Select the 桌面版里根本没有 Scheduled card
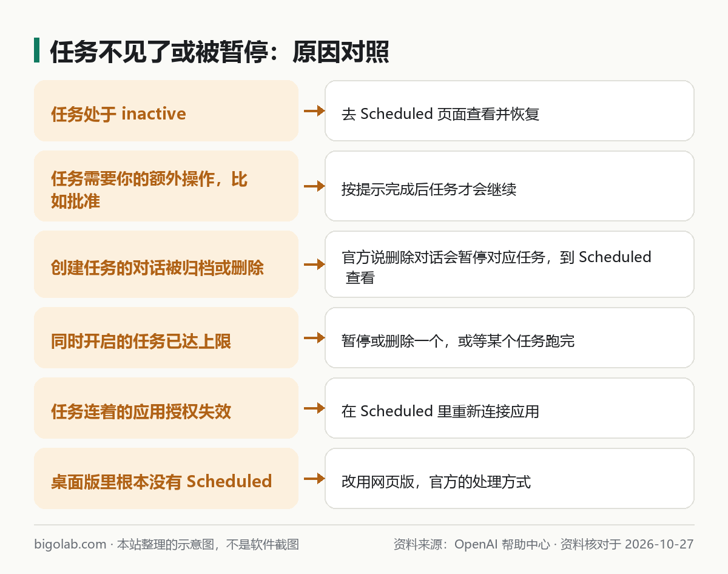The image size is (728, 574). 166,478
